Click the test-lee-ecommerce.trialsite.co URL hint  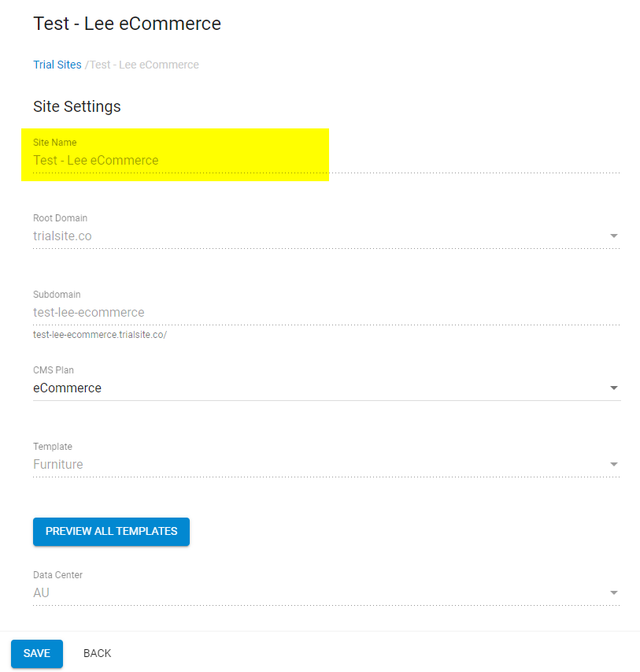[100, 335]
